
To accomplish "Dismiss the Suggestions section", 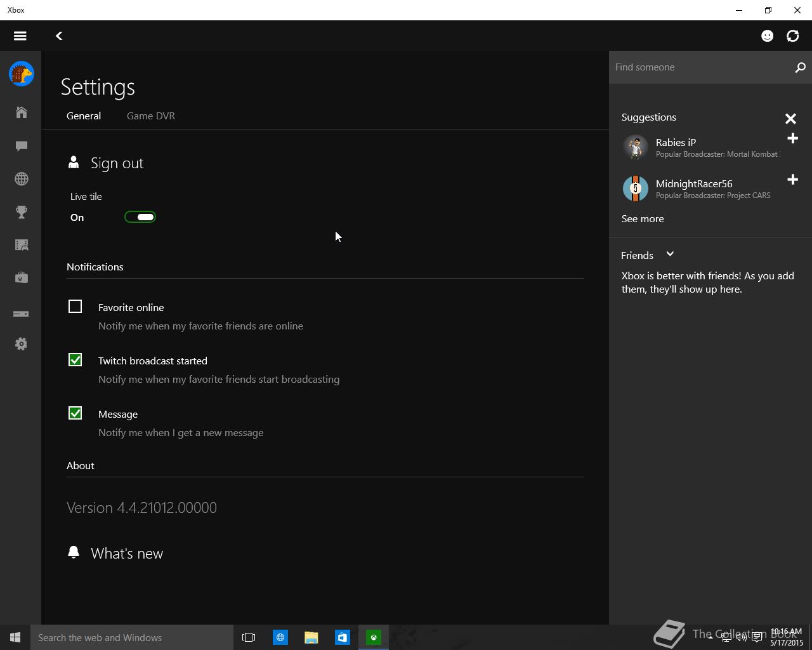I will pos(790,119).
